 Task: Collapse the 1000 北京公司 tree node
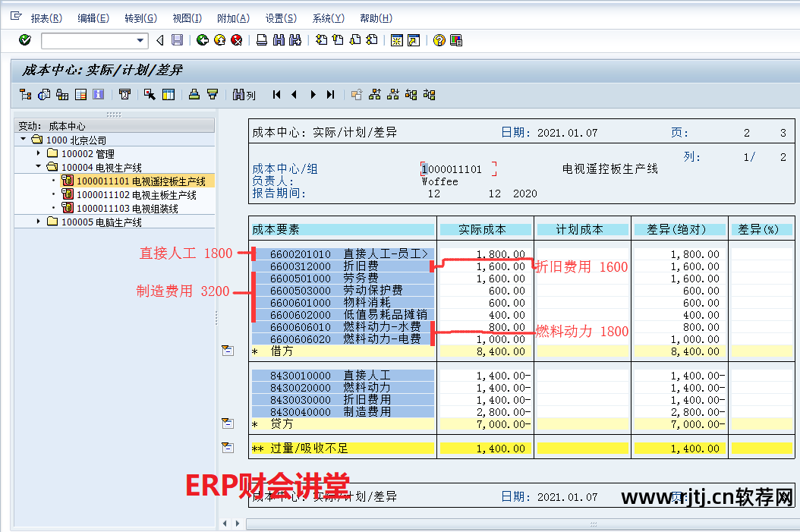click(x=23, y=139)
